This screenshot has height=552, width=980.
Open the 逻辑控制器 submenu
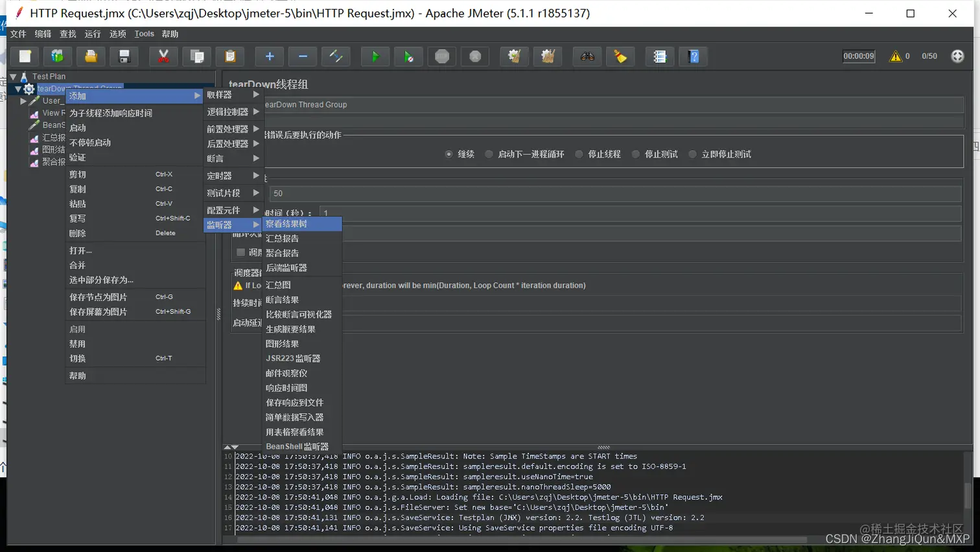click(x=233, y=112)
